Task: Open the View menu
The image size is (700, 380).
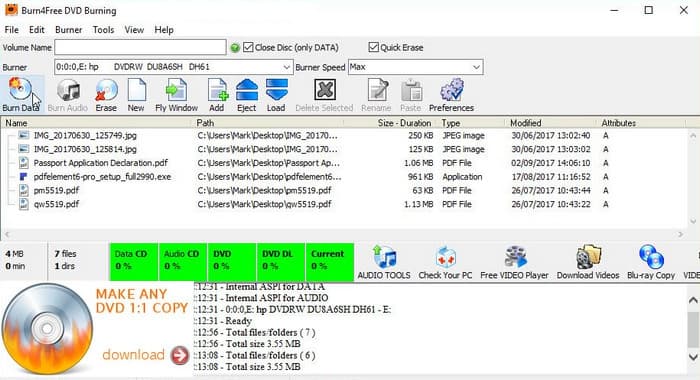Action: [x=134, y=30]
